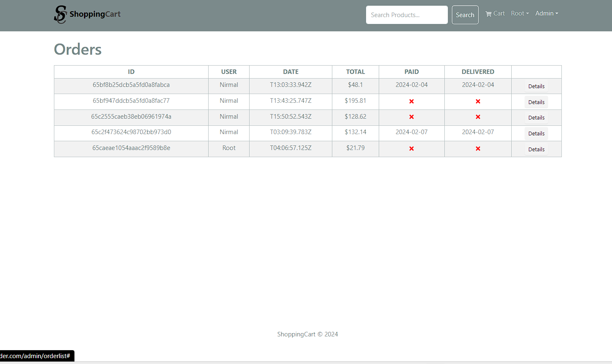Image resolution: width=612 pixels, height=364 pixels.
Task: Focus the Search Products input field
Action: coord(406,15)
